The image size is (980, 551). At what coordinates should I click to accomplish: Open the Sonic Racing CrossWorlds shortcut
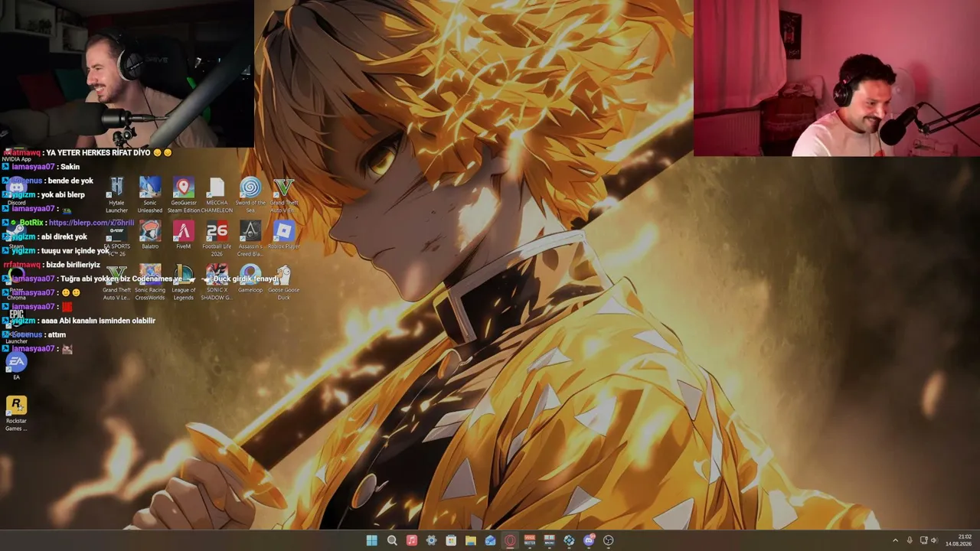tap(150, 282)
